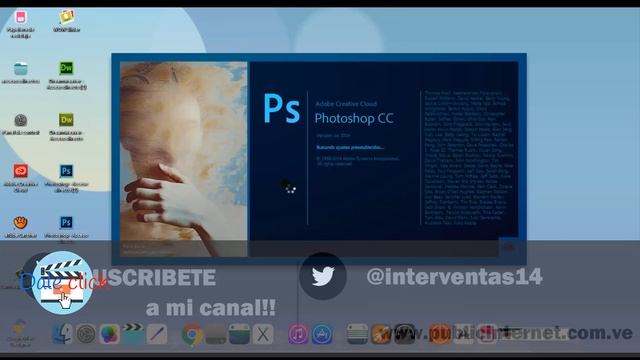Screen dimensions: 640x360
Task: Click the painted artwork on the Photoshop splash
Action: click(x=184, y=159)
